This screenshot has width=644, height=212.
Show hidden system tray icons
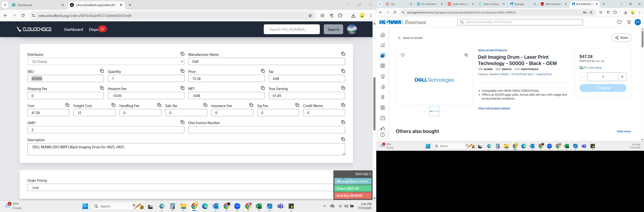[324, 206]
